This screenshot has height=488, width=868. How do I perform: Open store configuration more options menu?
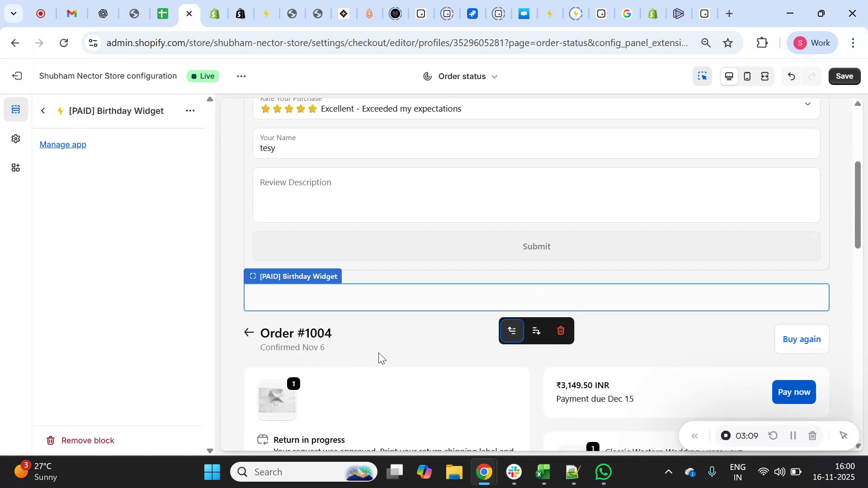tap(241, 76)
